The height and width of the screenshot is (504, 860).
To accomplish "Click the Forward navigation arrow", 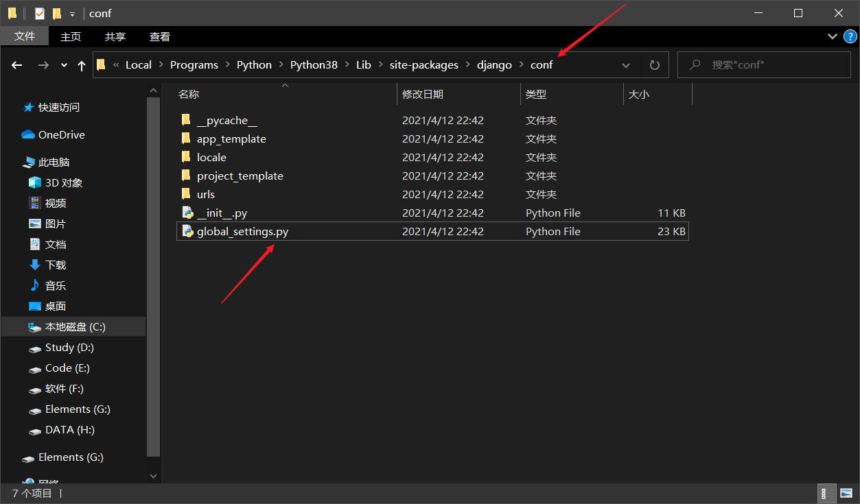I will click(43, 64).
